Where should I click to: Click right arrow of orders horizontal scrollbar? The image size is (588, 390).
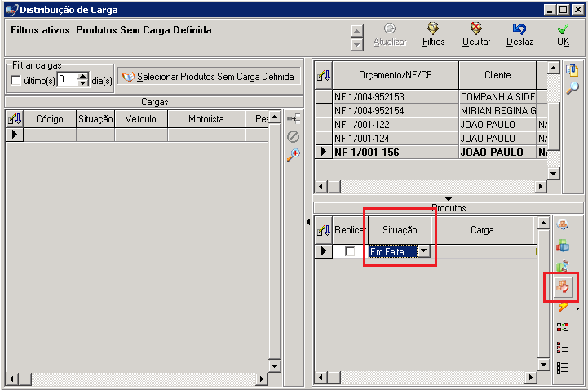point(541,186)
